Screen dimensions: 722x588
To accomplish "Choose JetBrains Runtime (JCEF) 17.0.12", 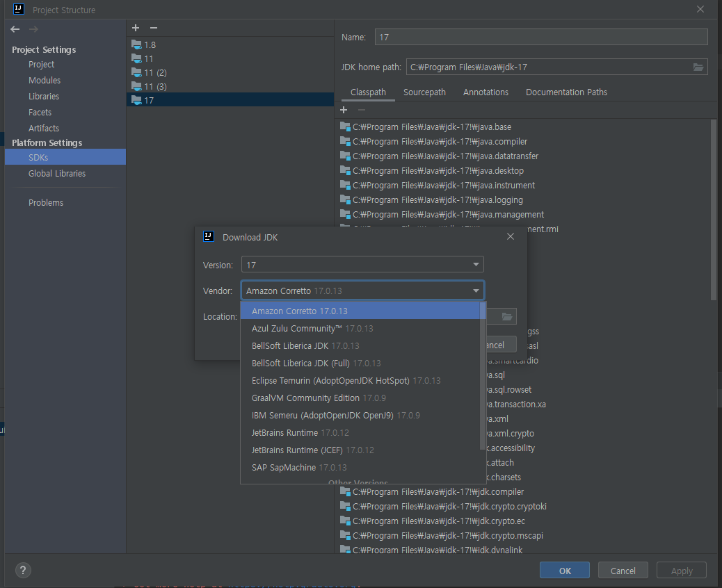I will (360, 450).
